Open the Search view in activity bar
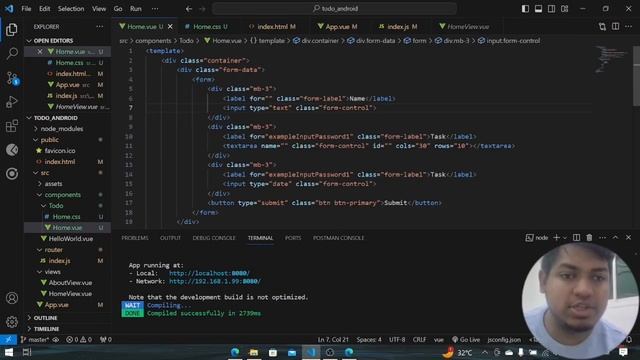This screenshot has height=360, width=640. tap(12, 53)
